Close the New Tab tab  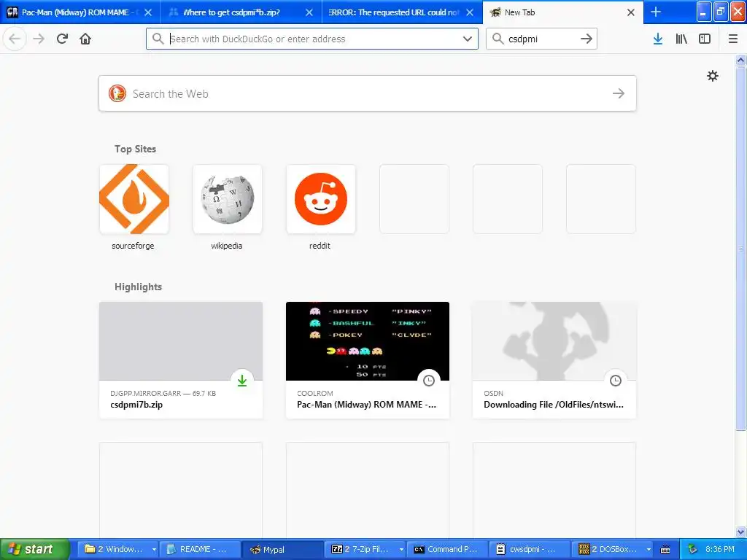(631, 12)
